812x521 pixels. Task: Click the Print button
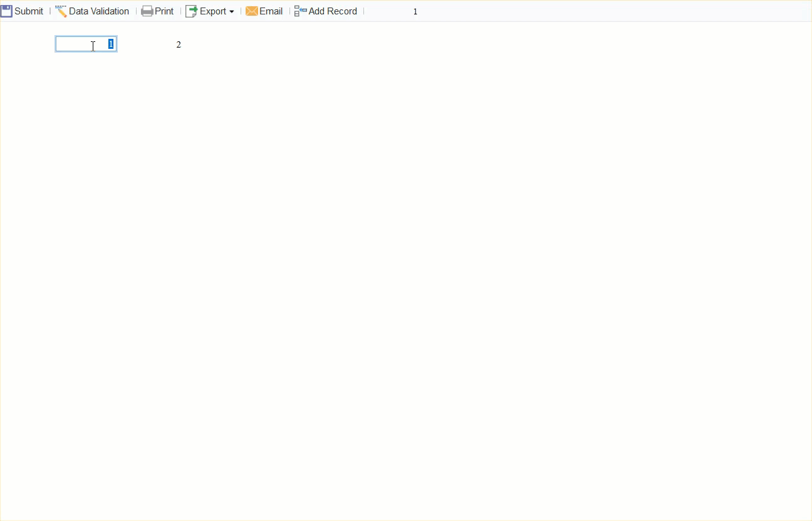(x=163, y=11)
